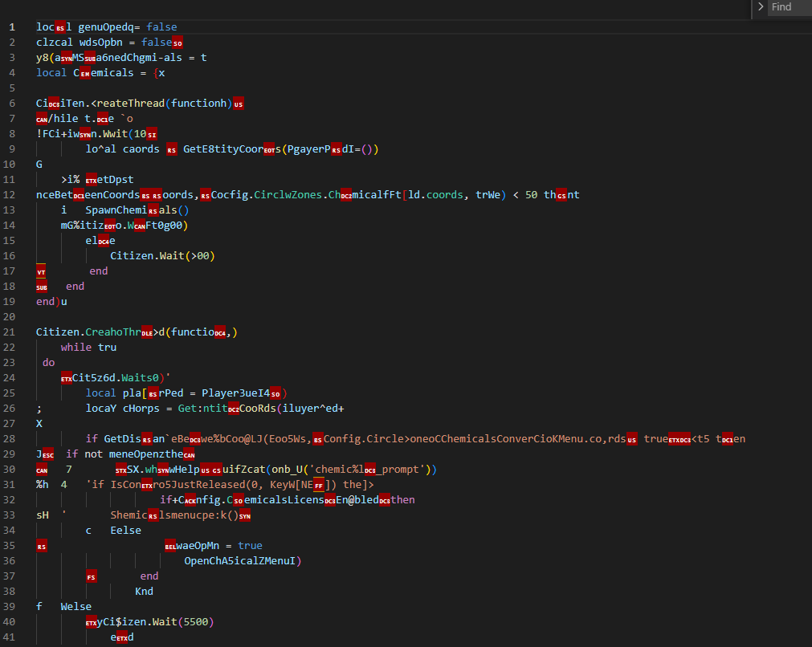This screenshot has height=647, width=812.
Task: Click the word 'caords' on line 9
Action: click(x=141, y=149)
